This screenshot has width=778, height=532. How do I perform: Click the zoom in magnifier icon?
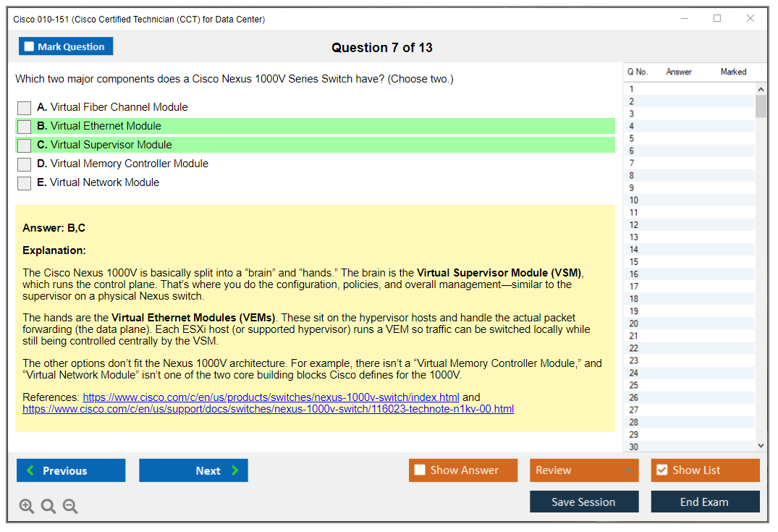coord(27,506)
